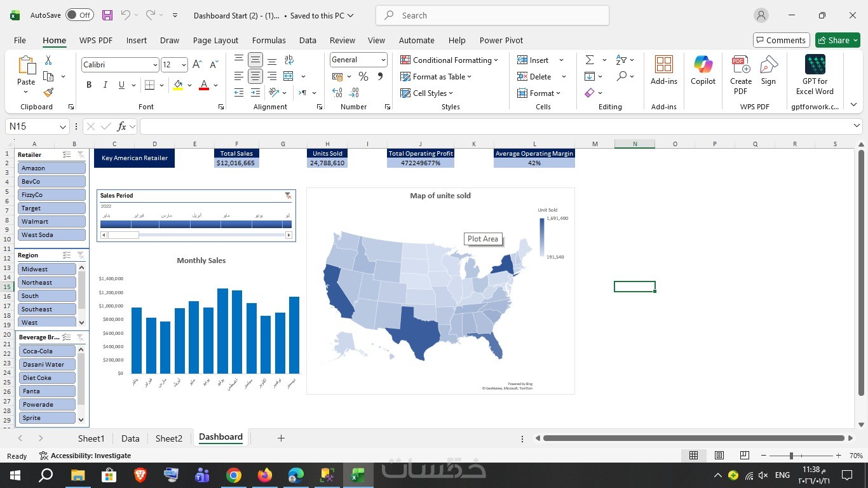
Task: Click the Clear eraser icon
Action: [x=590, y=93]
